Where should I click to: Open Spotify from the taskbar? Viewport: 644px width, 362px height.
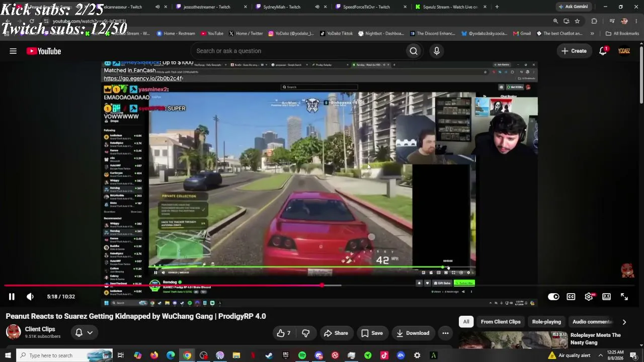click(302, 355)
